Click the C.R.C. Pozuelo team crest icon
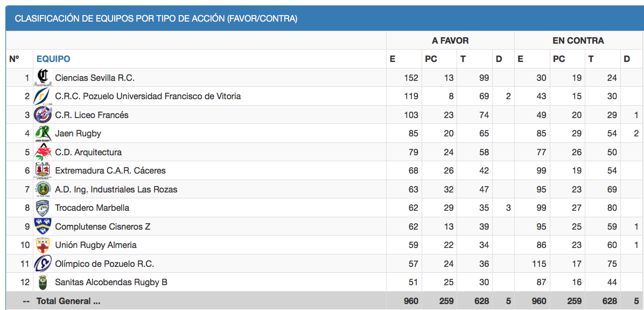 [43, 97]
